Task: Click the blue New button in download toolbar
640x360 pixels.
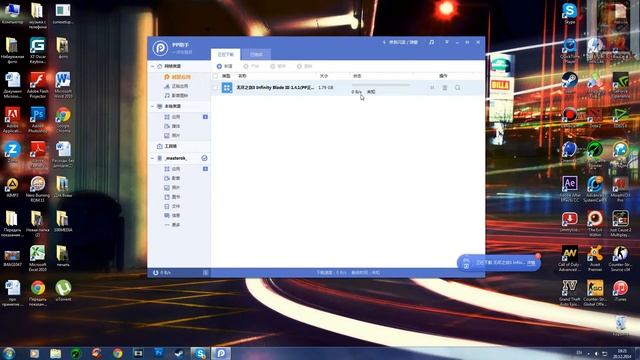Action: [224, 66]
